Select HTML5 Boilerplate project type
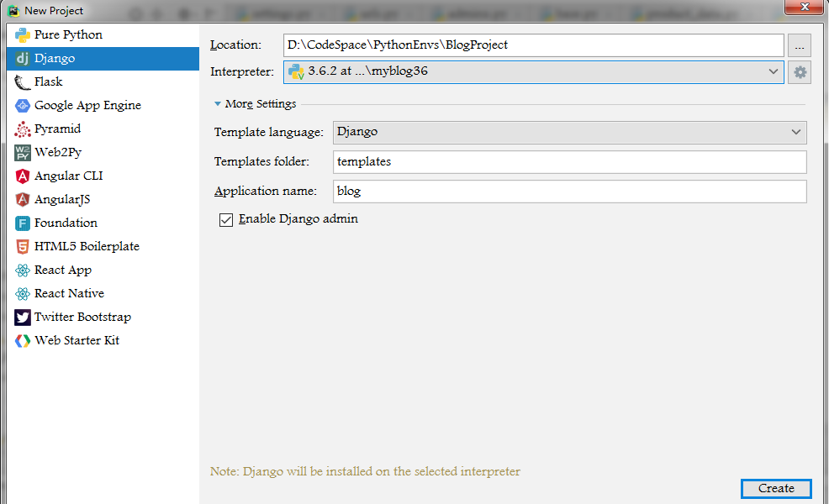This screenshot has width=829, height=504. [103, 246]
